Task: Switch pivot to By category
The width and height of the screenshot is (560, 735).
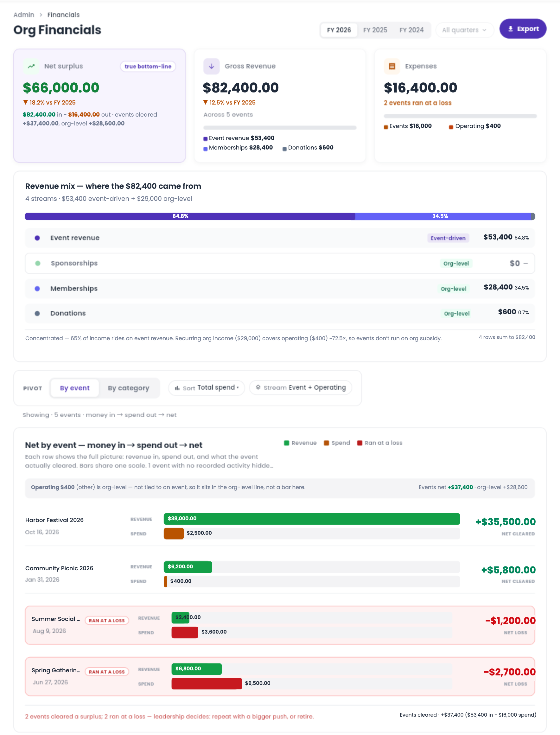Action: click(129, 388)
